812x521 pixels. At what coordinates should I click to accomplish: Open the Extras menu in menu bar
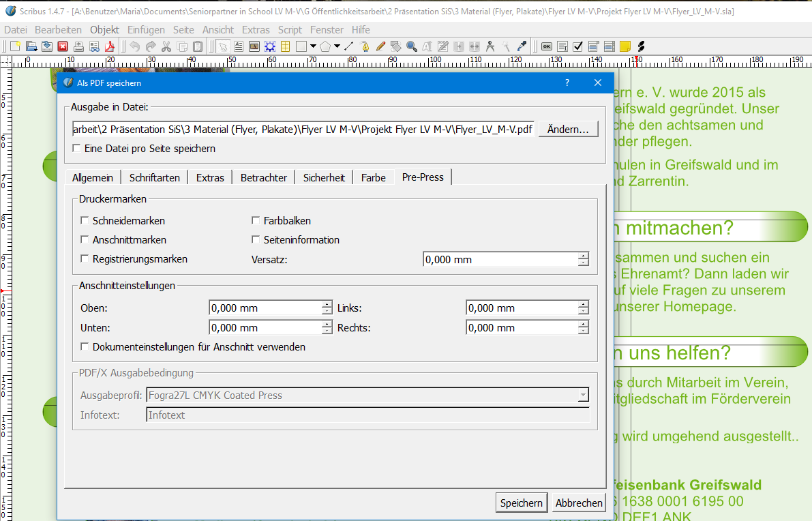(x=256, y=30)
